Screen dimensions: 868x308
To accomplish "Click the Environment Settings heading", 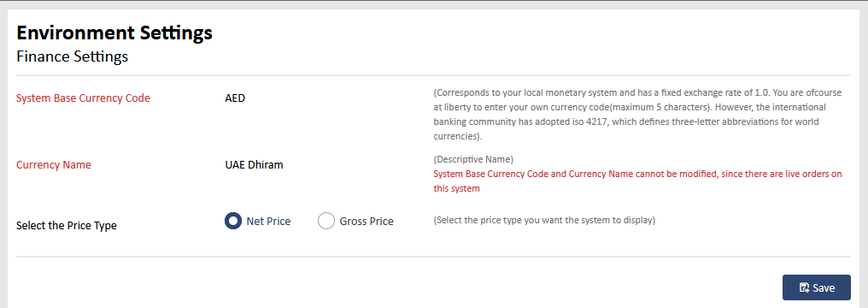I will coord(114,33).
